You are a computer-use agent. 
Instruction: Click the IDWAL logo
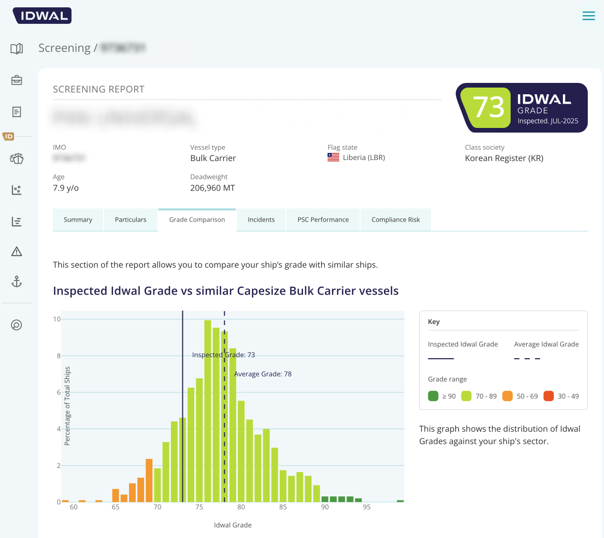pyautogui.click(x=42, y=16)
